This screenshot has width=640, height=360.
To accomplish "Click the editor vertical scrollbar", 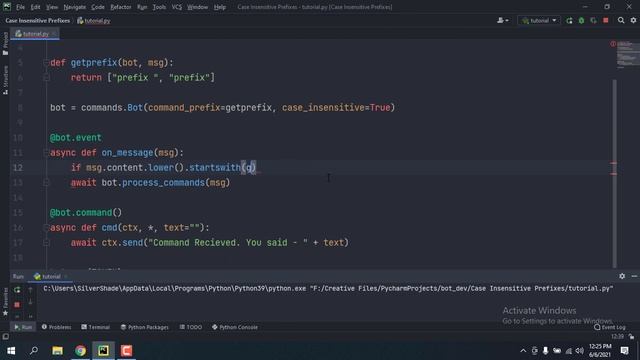I will pyautogui.click(x=615, y=173).
